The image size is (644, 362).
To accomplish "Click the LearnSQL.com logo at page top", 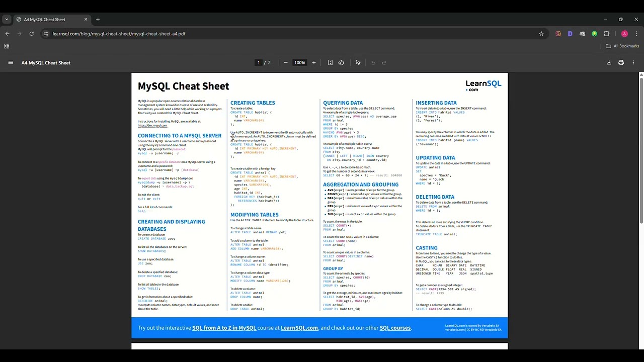I will 484,85.
